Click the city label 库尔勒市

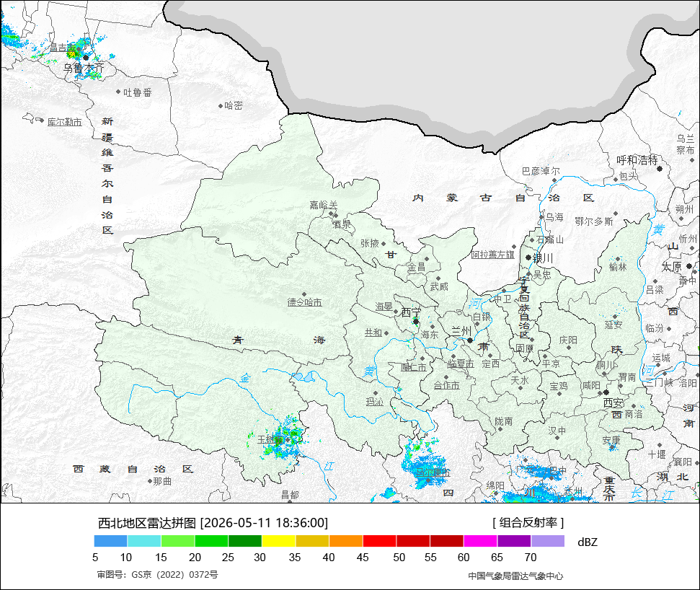65,122
